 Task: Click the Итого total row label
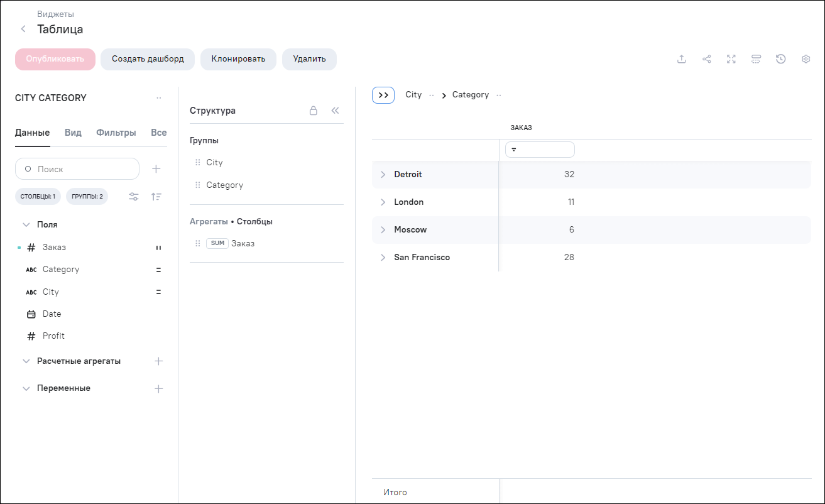[x=395, y=493]
